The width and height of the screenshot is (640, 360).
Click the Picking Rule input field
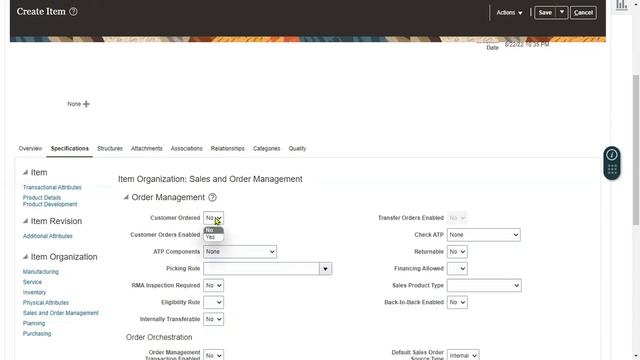point(261,269)
